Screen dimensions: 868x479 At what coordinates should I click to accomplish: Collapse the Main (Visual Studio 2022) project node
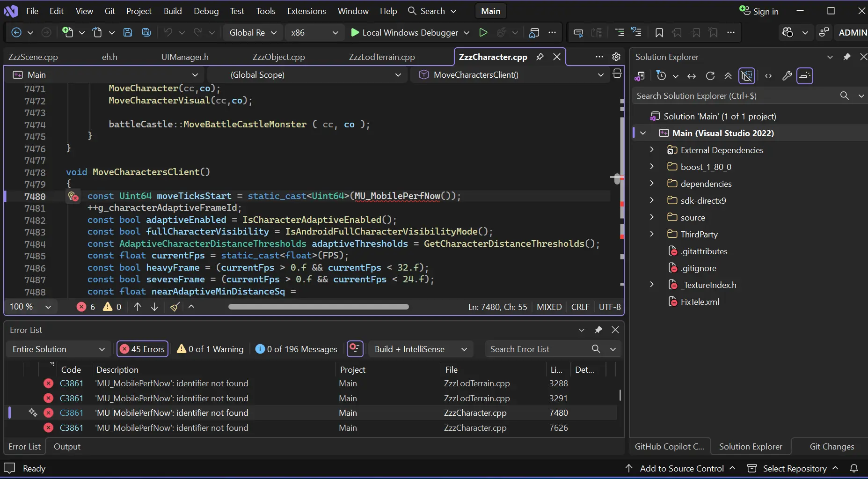point(643,133)
